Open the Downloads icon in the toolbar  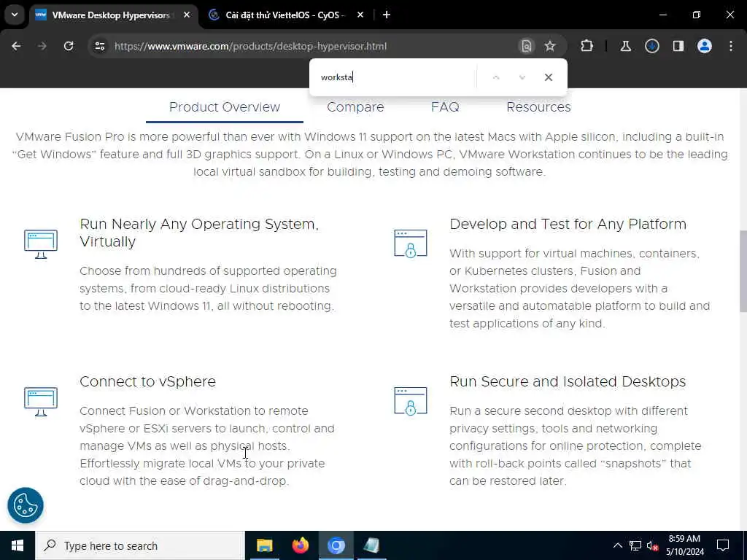click(651, 46)
